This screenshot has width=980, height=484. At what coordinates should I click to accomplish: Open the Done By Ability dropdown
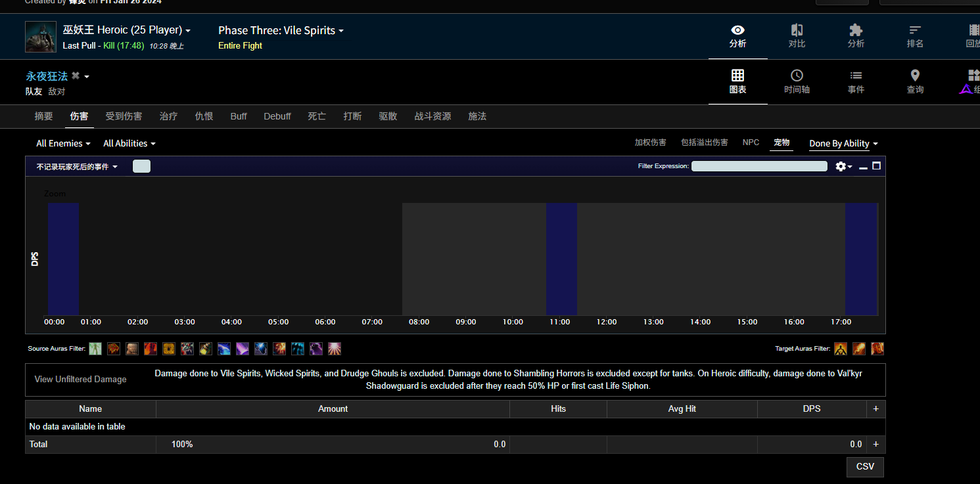point(843,143)
